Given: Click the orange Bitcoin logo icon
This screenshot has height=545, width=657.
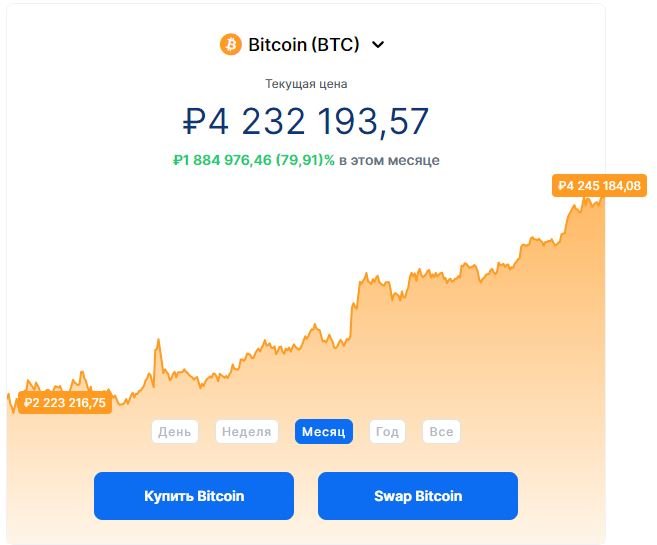Looking at the screenshot, I should click(230, 44).
